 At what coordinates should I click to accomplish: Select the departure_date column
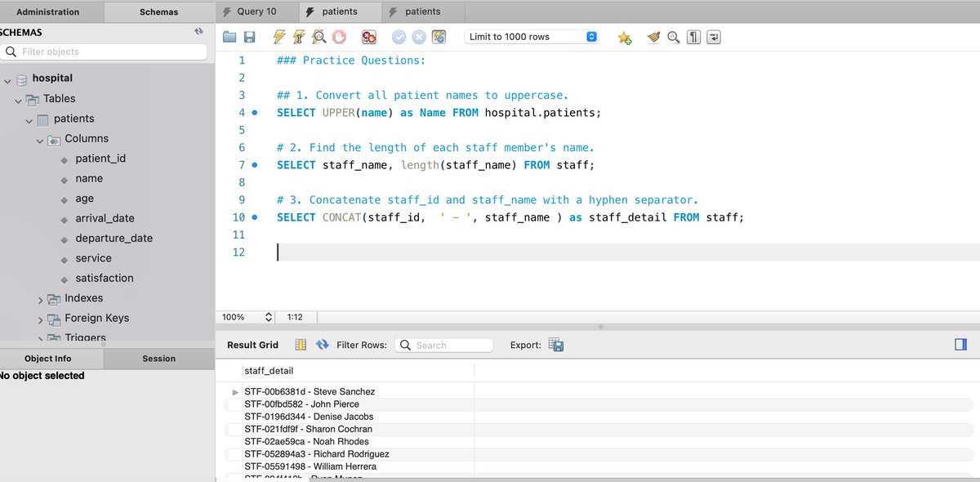tap(114, 238)
